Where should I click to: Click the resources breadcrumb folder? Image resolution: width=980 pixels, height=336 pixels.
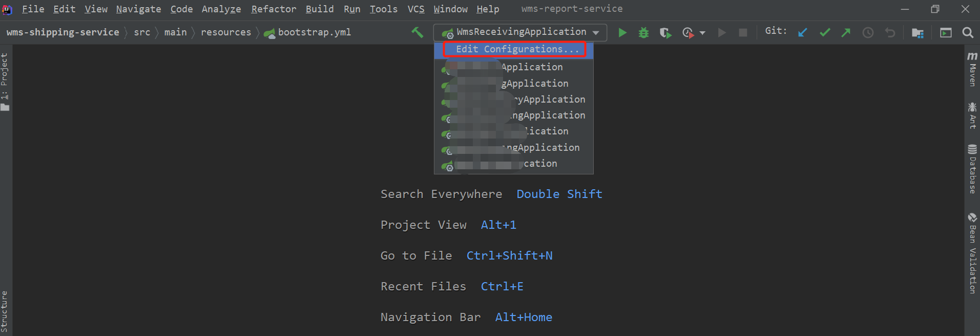225,32
